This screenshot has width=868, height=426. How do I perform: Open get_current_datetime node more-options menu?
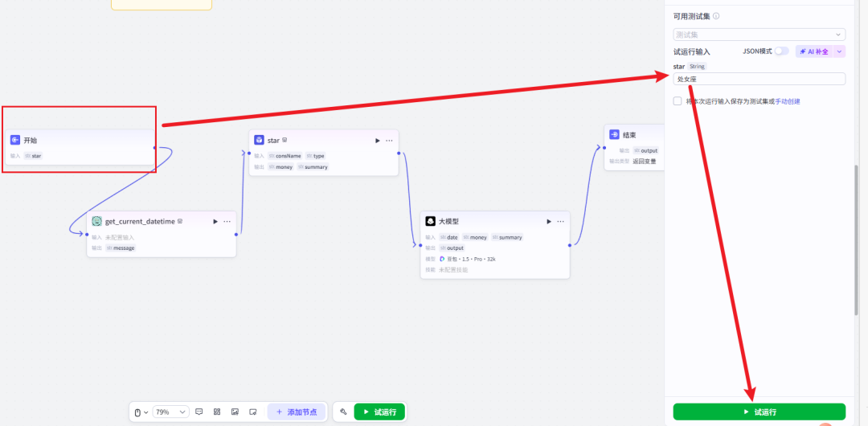pos(227,222)
